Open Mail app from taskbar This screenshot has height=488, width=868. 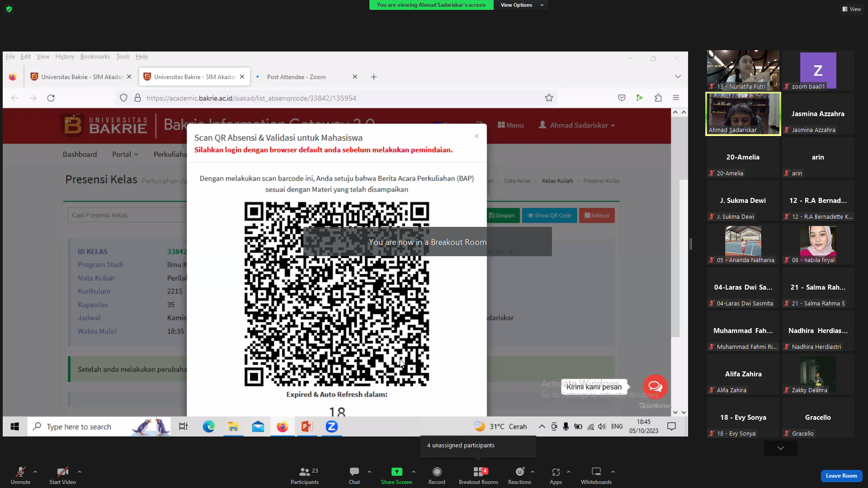[258, 427]
